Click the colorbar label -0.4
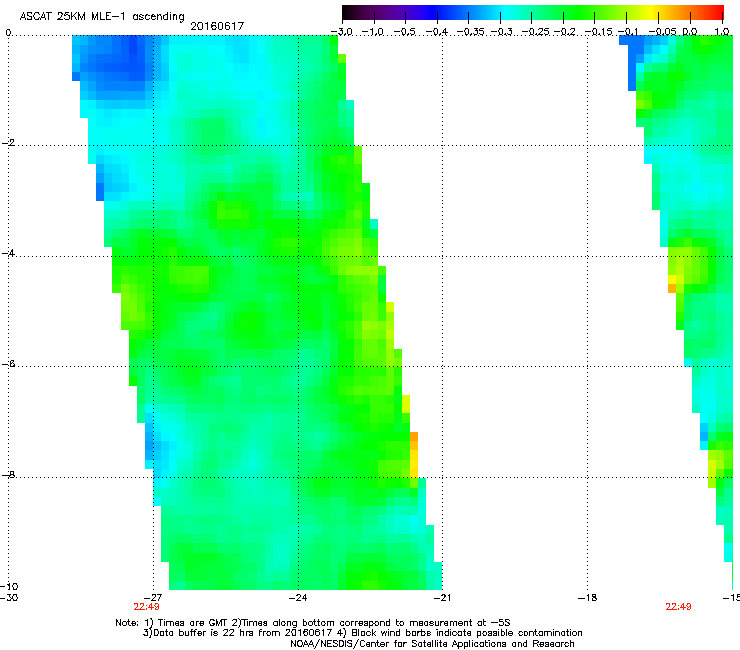The width and height of the screenshot is (740, 650). [x=437, y=32]
